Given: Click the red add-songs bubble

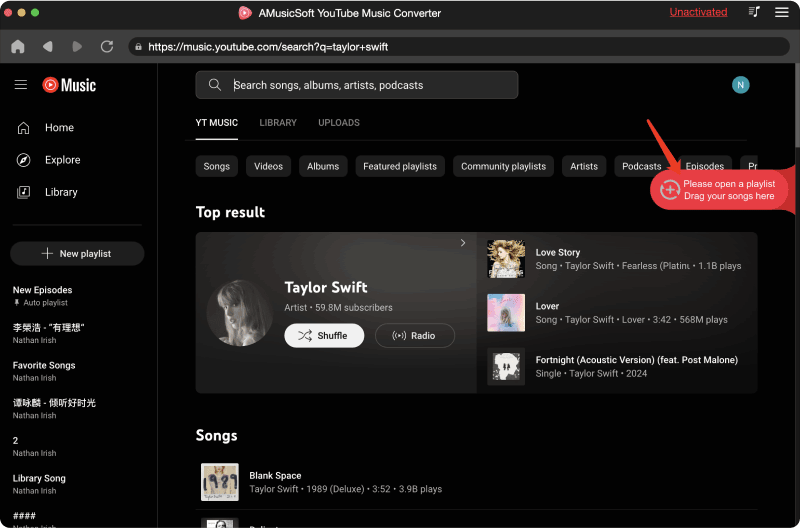Looking at the screenshot, I should (x=718, y=190).
